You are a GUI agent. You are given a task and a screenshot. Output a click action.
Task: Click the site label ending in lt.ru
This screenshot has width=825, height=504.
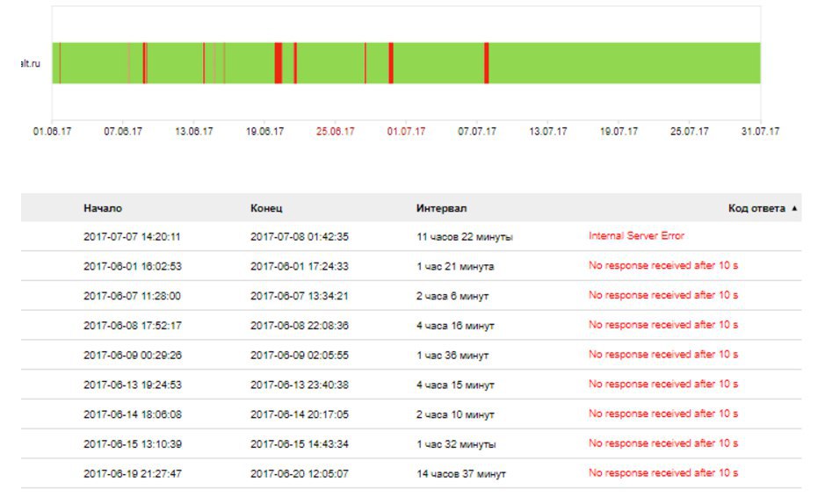click(31, 63)
